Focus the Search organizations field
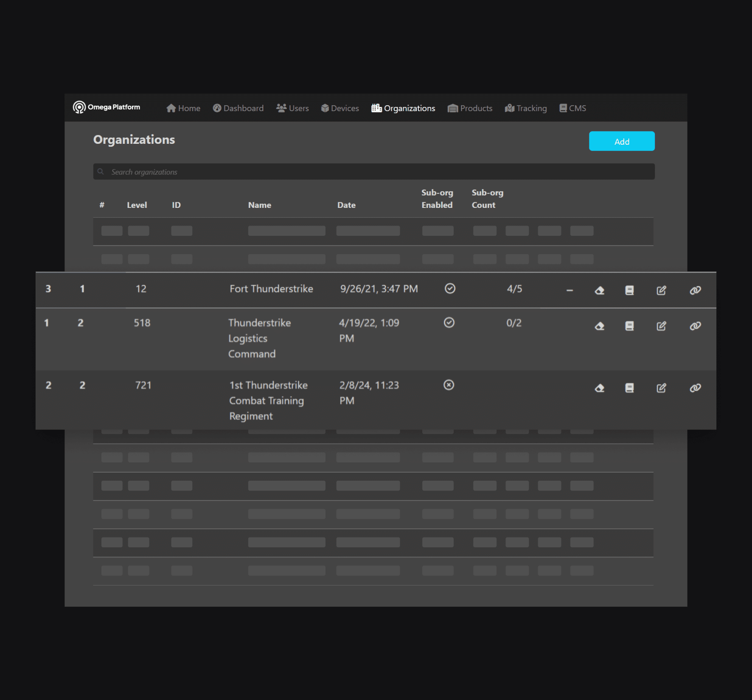This screenshot has height=700, width=752. (x=373, y=172)
